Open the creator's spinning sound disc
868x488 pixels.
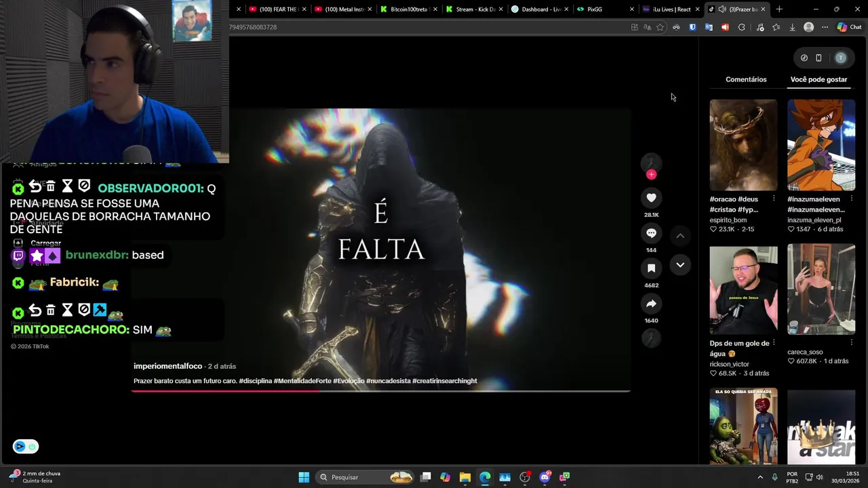[x=651, y=338]
